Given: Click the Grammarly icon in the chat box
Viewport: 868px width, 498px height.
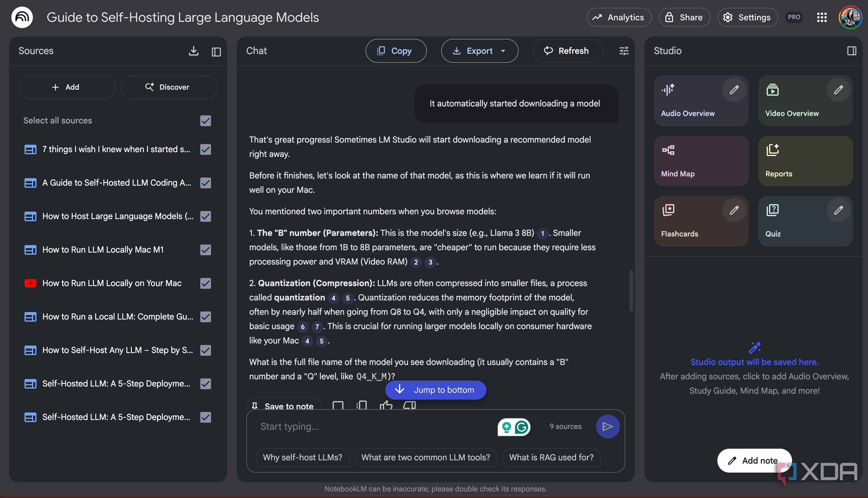Looking at the screenshot, I should pos(522,427).
